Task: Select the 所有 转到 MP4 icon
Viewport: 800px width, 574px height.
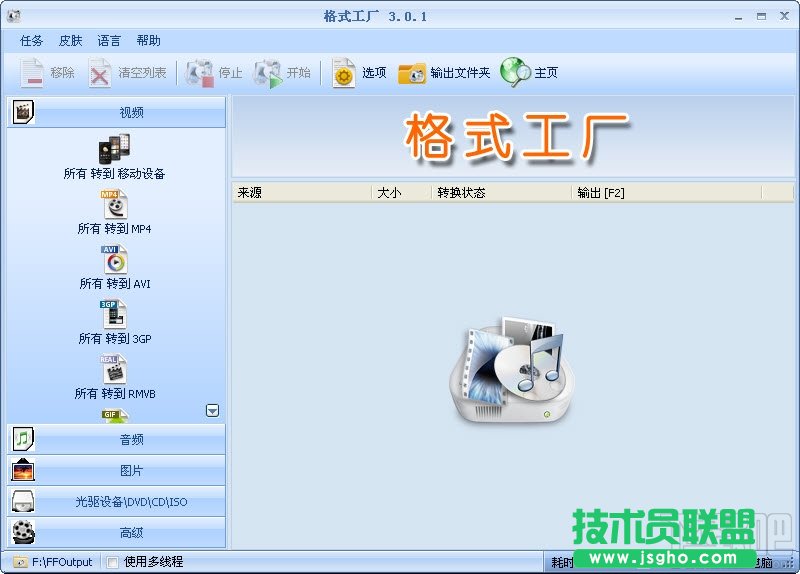Action: tap(114, 205)
